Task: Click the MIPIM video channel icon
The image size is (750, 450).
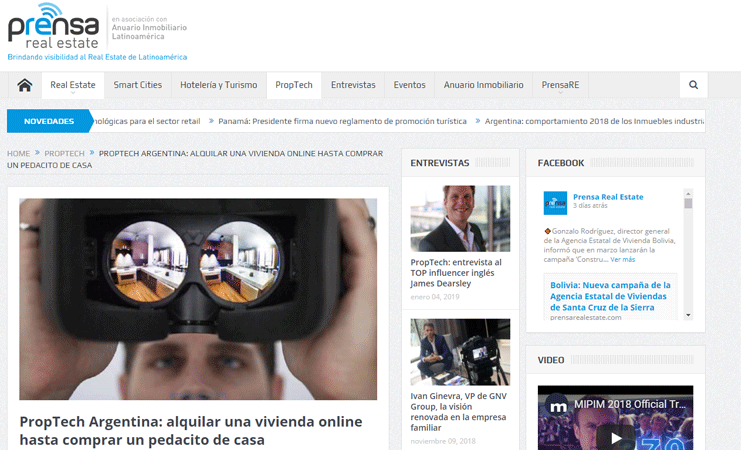Action: pos(554,406)
